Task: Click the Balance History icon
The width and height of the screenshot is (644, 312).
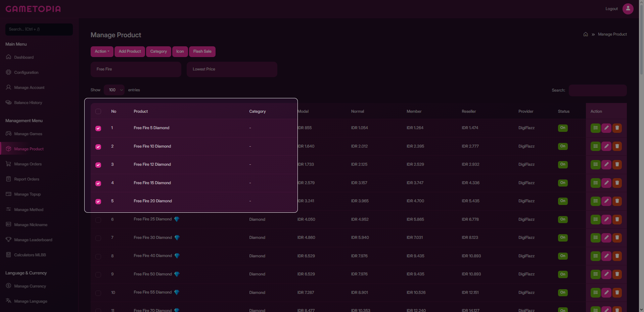Action: (x=8, y=102)
